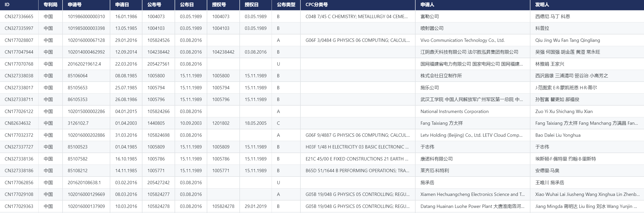Image resolution: width=644 pixels, height=213 pixels.
Task: Select application date 31.03.2016
Action: 126,135
